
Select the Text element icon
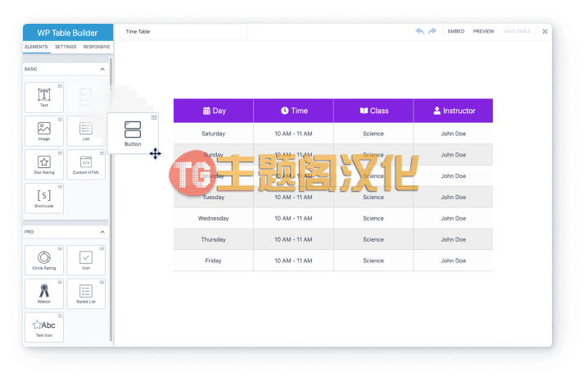click(44, 98)
